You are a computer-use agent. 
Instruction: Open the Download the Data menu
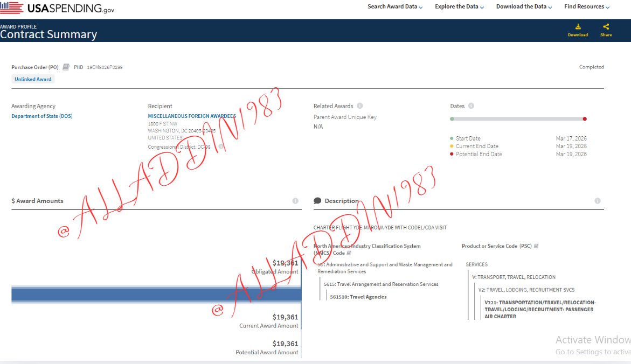524,6
